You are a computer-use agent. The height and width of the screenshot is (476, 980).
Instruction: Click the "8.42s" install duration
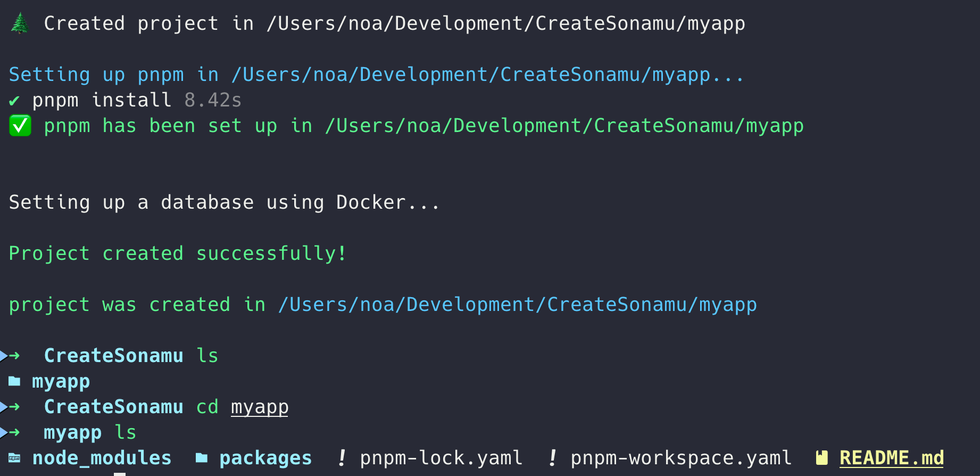[x=213, y=100]
